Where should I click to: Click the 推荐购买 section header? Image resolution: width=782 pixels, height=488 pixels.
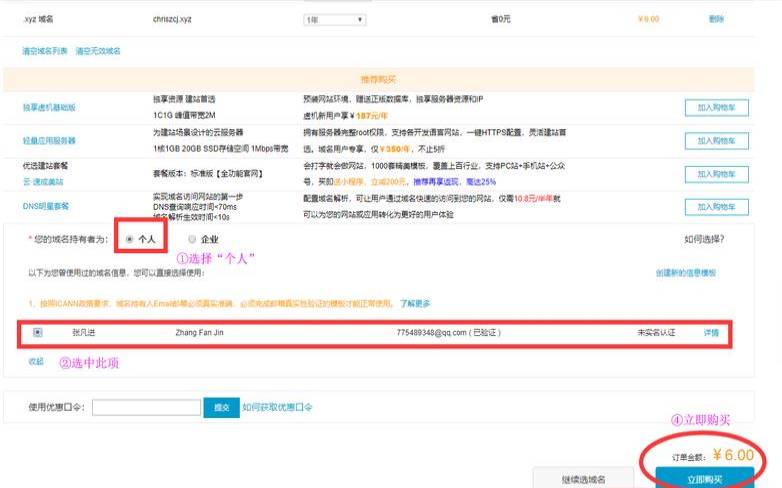coord(378,79)
